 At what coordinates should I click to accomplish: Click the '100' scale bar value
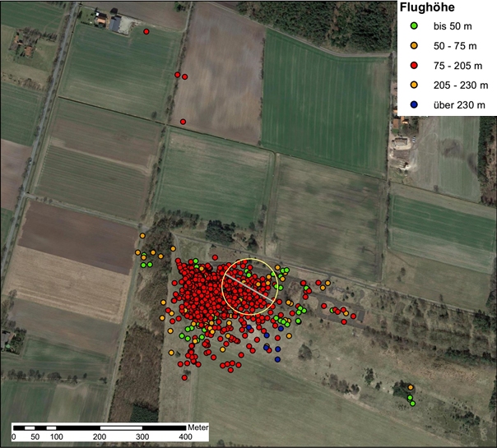(56, 437)
